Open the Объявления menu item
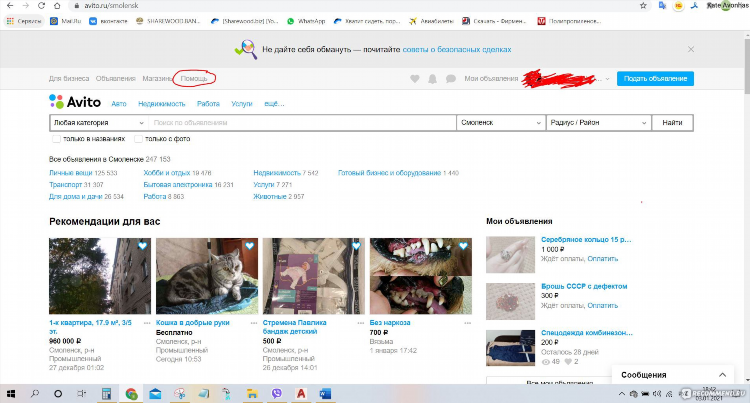This screenshot has height=403, width=750. 115,78
